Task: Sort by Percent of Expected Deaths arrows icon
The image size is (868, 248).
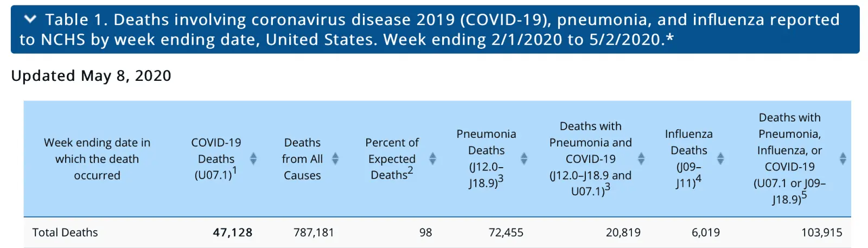Action: pos(432,158)
